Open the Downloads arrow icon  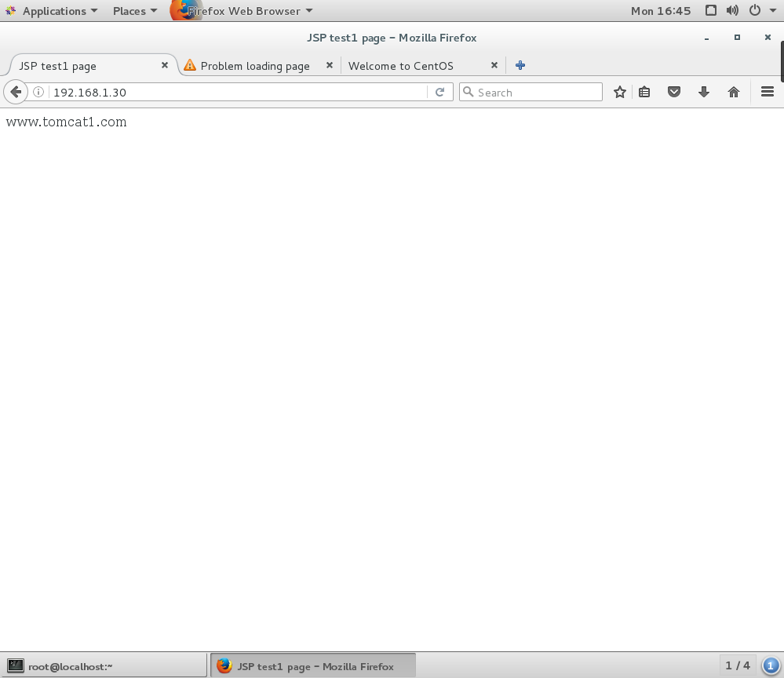[704, 92]
